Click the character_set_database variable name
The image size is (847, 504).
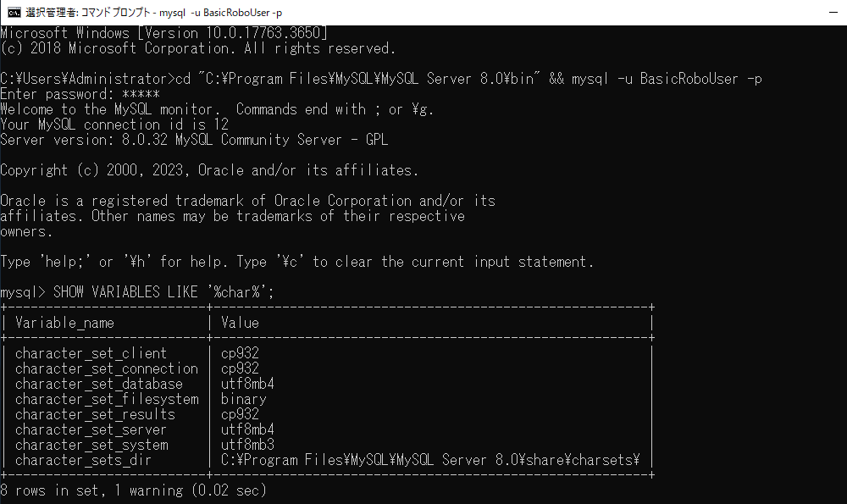coord(99,384)
